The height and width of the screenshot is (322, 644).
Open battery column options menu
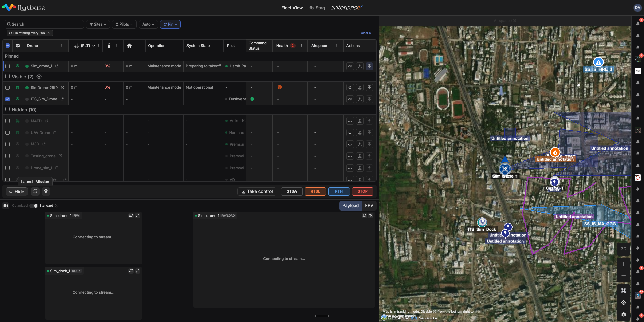tap(117, 46)
